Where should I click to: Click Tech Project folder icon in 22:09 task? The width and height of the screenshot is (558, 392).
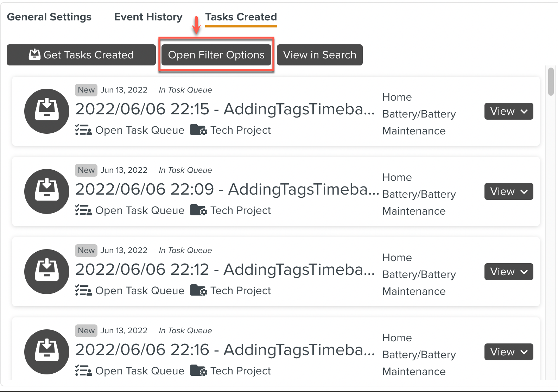[x=198, y=210]
